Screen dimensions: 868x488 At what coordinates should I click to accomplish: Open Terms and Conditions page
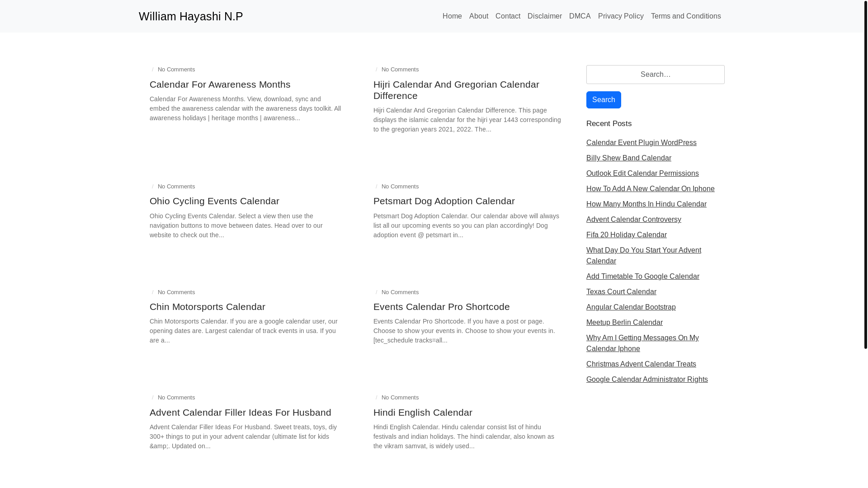(x=686, y=16)
